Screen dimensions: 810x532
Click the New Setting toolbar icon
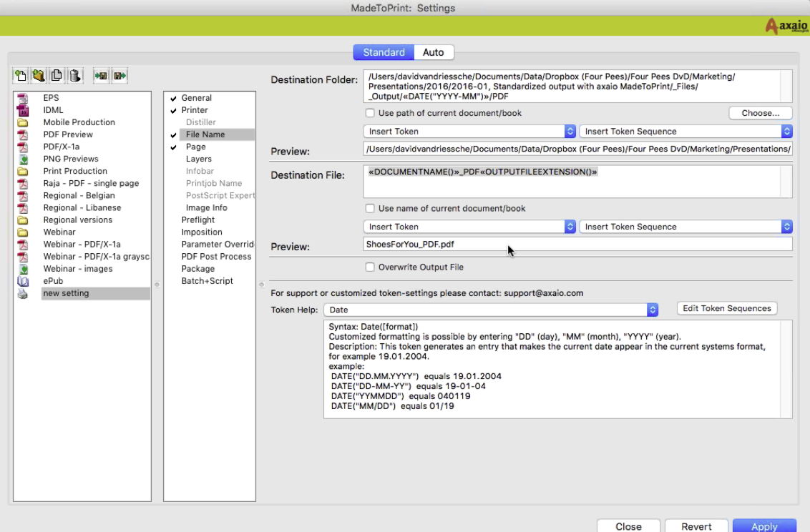click(20, 76)
